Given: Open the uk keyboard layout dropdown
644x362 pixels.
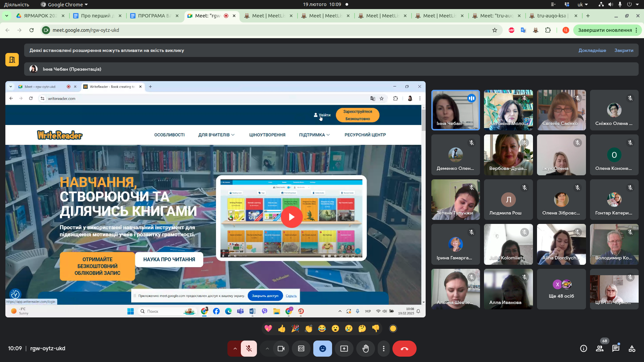Looking at the screenshot, I should coord(583,5).
